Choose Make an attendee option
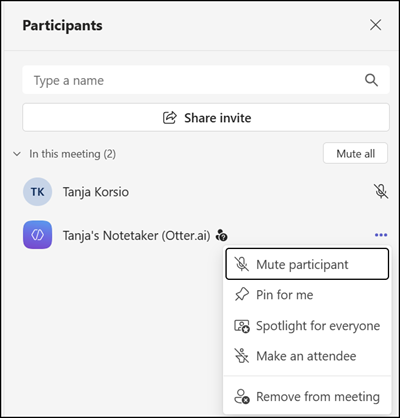Image resolution: width=400 pixels, height=418 pixels. point(307,356)
